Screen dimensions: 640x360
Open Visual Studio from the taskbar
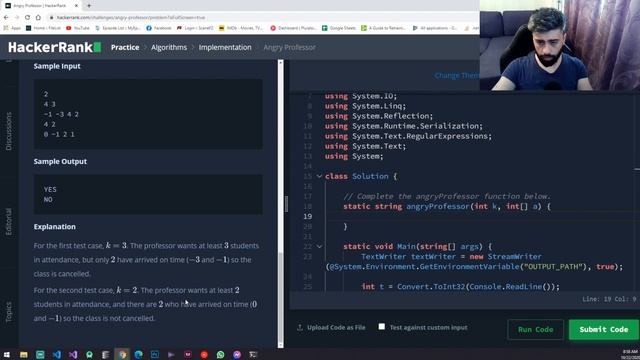click(x=73, y=354)
